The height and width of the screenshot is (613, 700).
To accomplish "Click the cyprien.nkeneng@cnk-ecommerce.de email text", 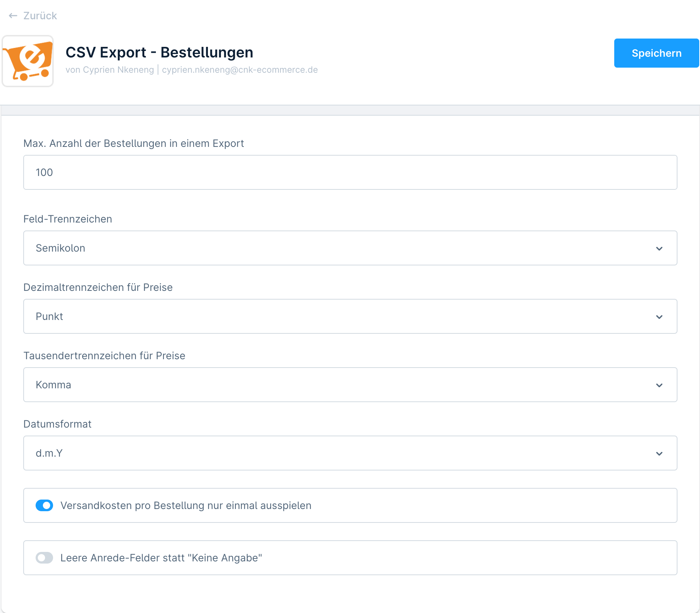I will click(x=240, y=70).
